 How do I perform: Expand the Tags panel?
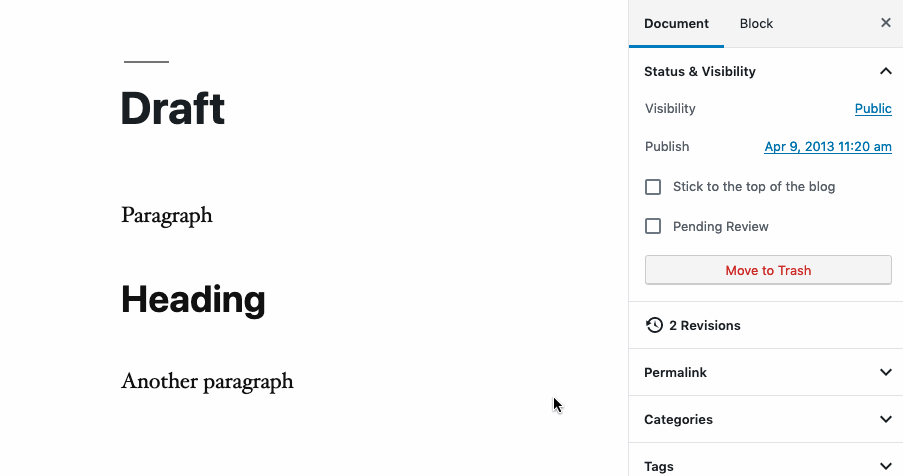point(885,465)
